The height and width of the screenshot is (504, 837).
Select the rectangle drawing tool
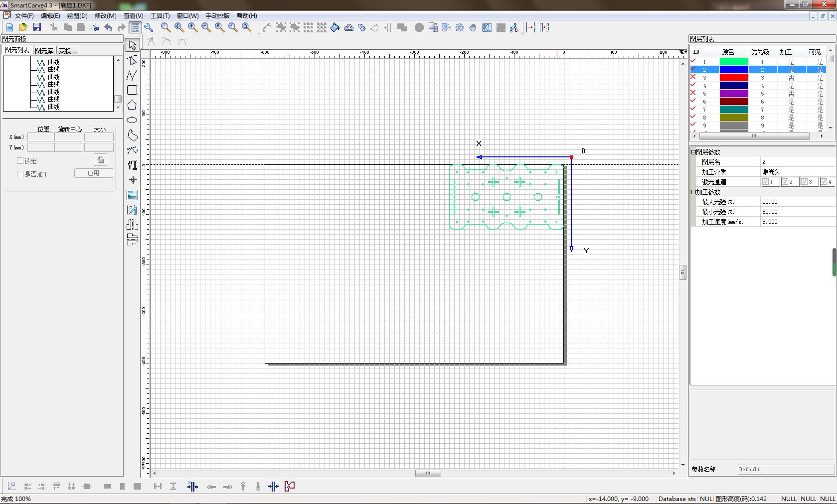pos(132,90)
